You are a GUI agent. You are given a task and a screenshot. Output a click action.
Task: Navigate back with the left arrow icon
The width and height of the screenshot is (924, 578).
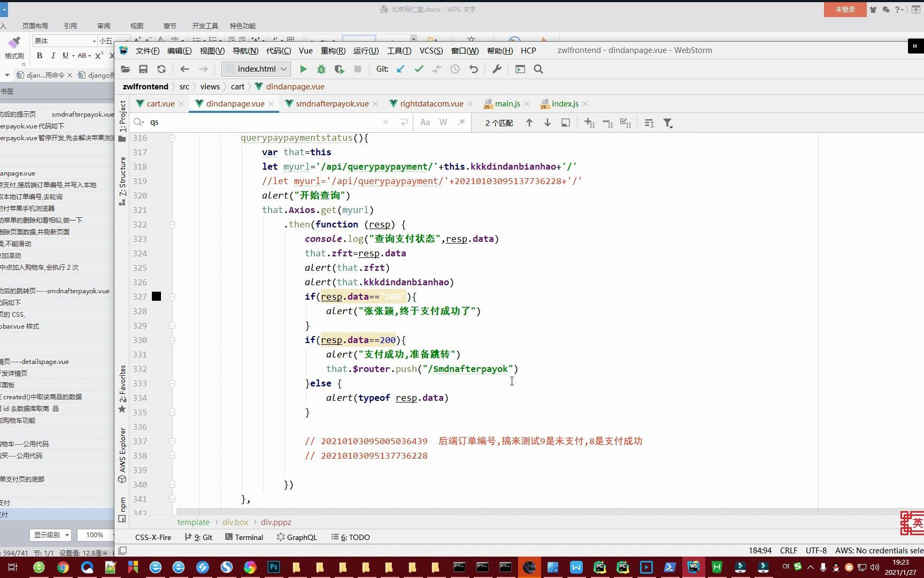pos(184,69)
